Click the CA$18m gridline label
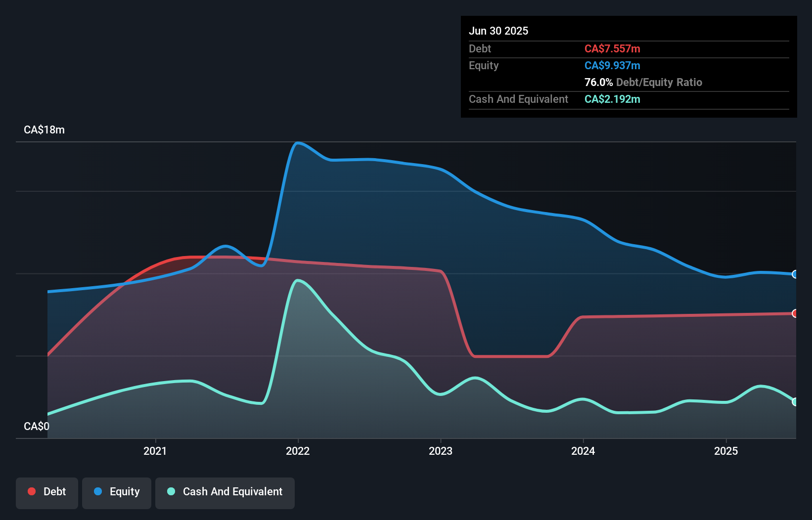 click(x=44, y=130)
